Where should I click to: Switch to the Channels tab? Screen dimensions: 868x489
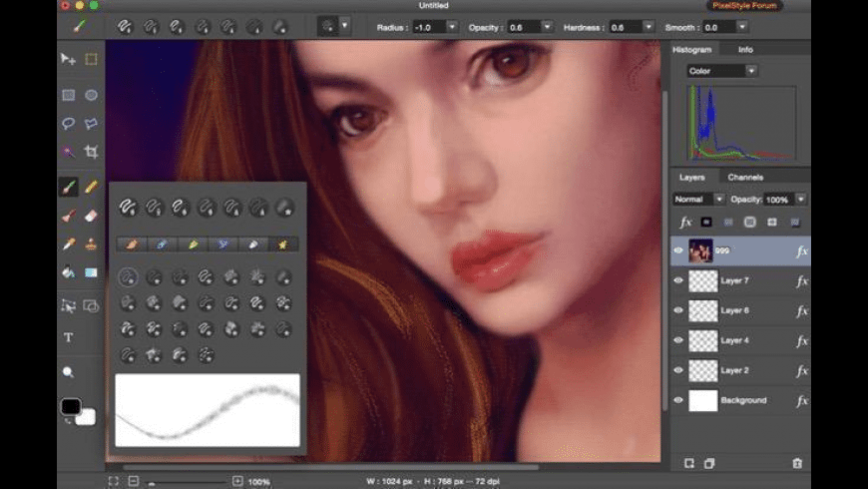click(745, 178)
